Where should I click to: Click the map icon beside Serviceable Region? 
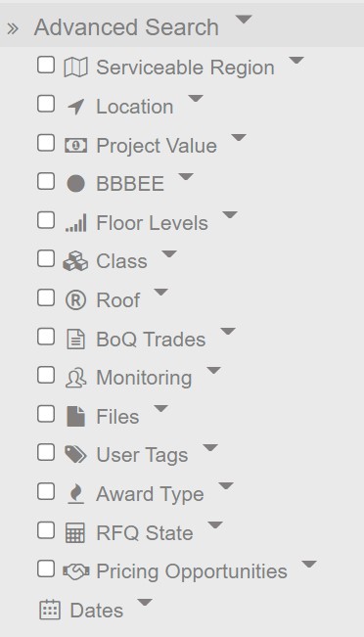75,68
